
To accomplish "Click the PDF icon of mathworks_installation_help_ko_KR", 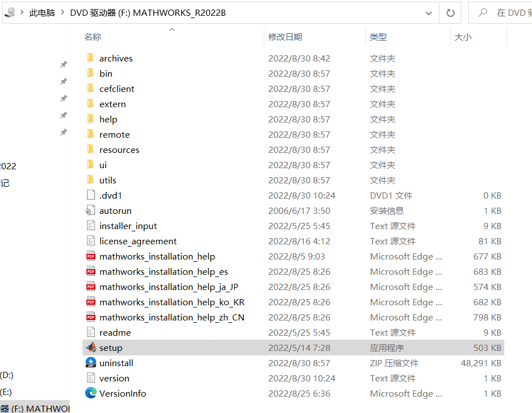I will 90,302.
